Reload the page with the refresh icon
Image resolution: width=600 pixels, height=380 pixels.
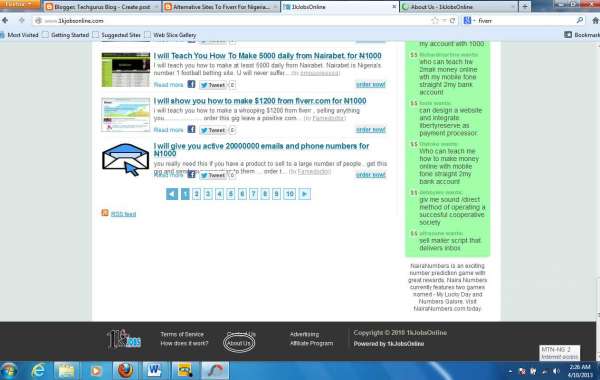click(452, 21)
